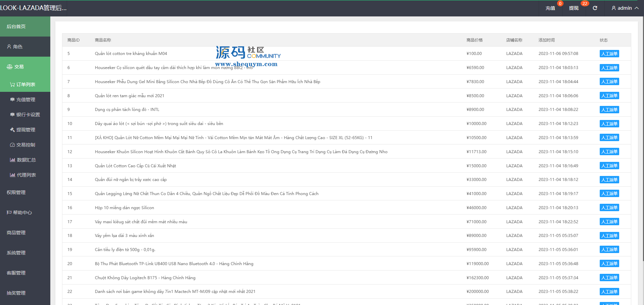Click 人工派单 for product ID 5

pos(609,54)
